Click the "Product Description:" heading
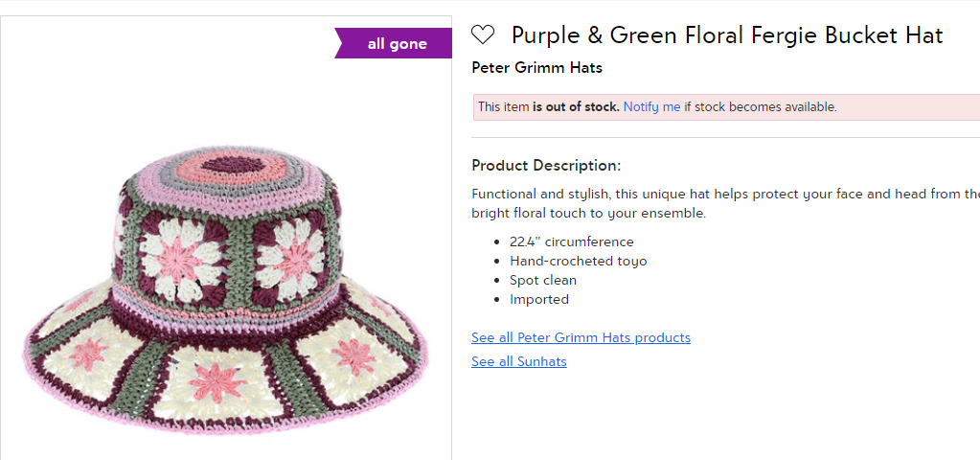The image size is (980, 460). (x=546, y=165)
